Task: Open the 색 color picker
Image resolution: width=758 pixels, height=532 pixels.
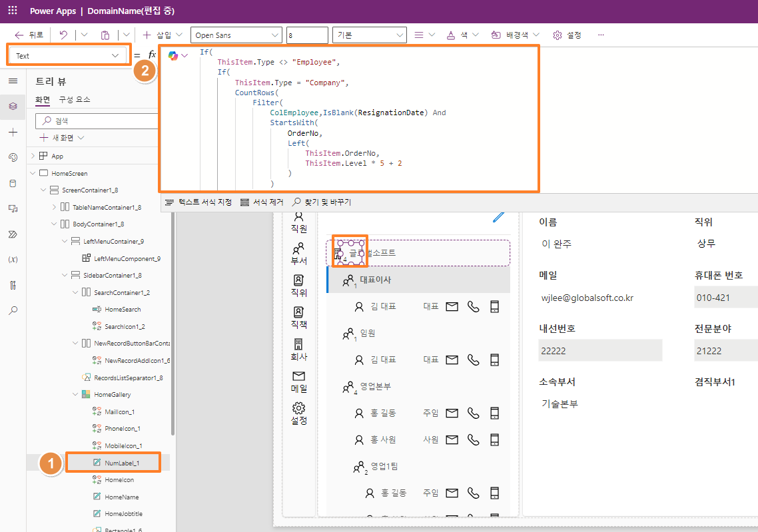Action: [x=462, y=35]
